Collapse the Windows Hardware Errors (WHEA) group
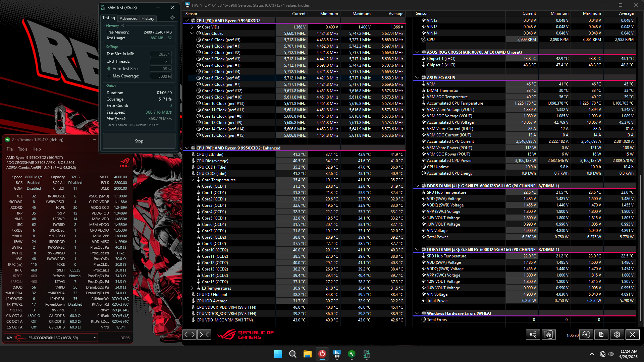Image resolution: width=644 pixels, height=362 pixels. click(417, 313)
